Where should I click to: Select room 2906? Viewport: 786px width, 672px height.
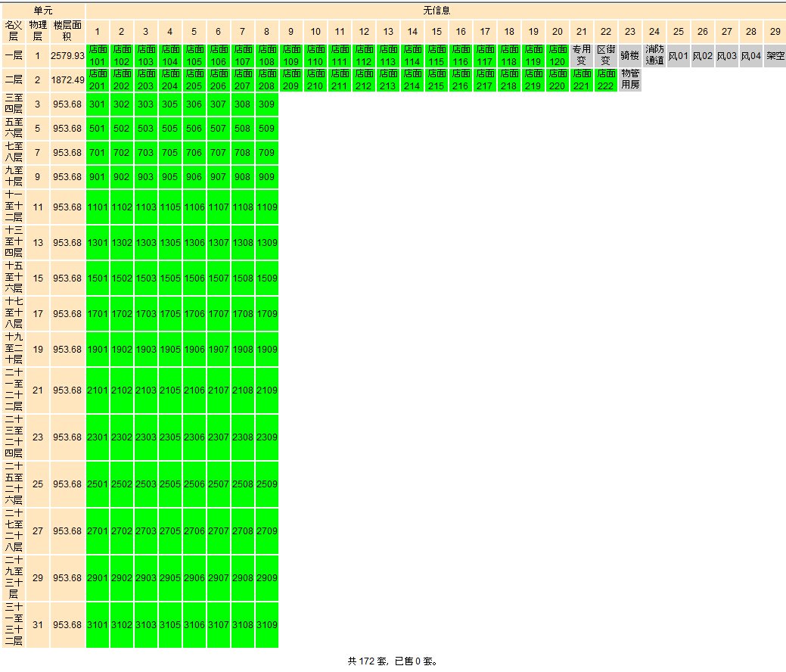tap(194, 577)
